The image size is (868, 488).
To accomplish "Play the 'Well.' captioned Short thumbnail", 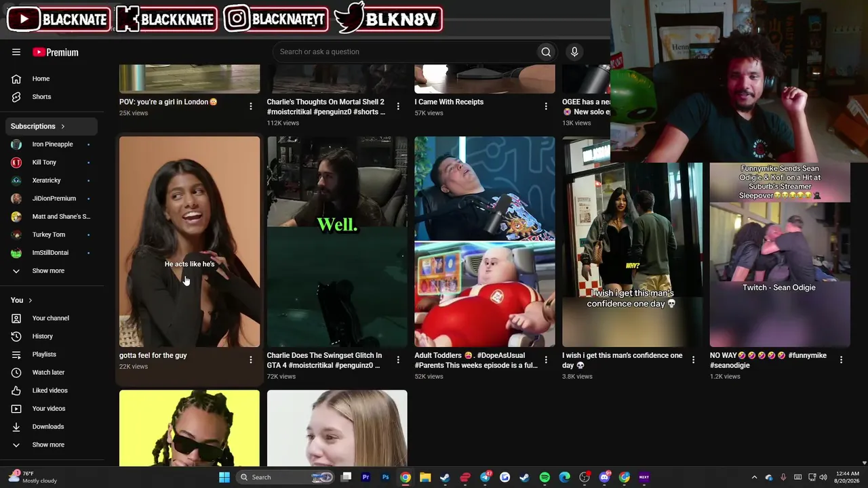I will point(337,242).
